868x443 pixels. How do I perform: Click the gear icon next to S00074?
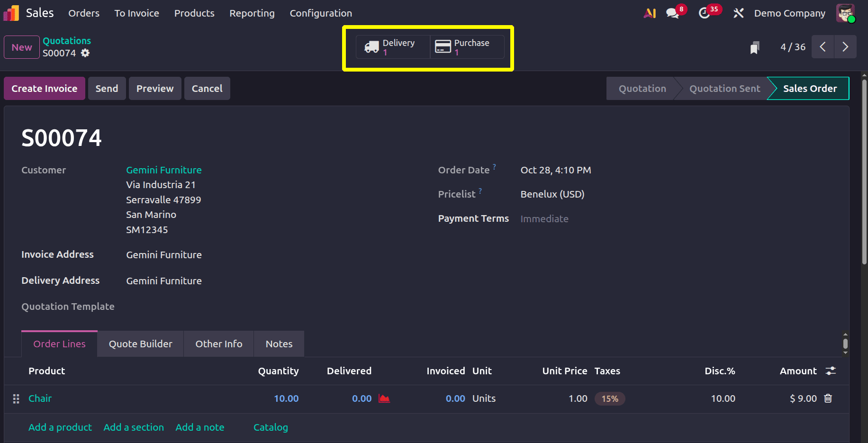click(85, 53)
